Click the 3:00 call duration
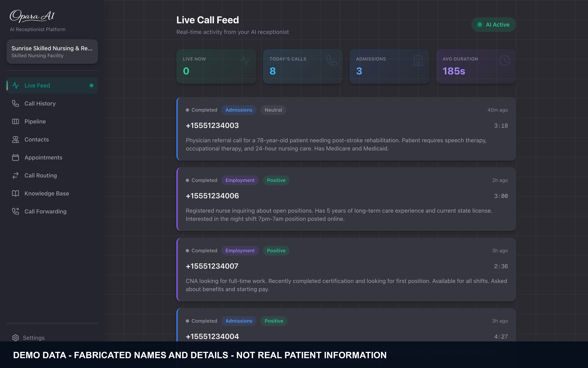Image resolution: width=588 pixels, height=368 pixels. pyautogui.click(x=501, y=196)
